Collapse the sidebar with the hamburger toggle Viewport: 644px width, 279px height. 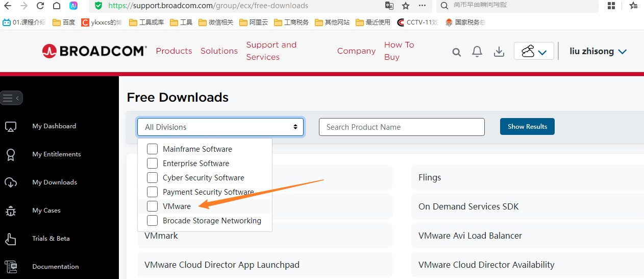pyautogui.click(x=11, y=98)
